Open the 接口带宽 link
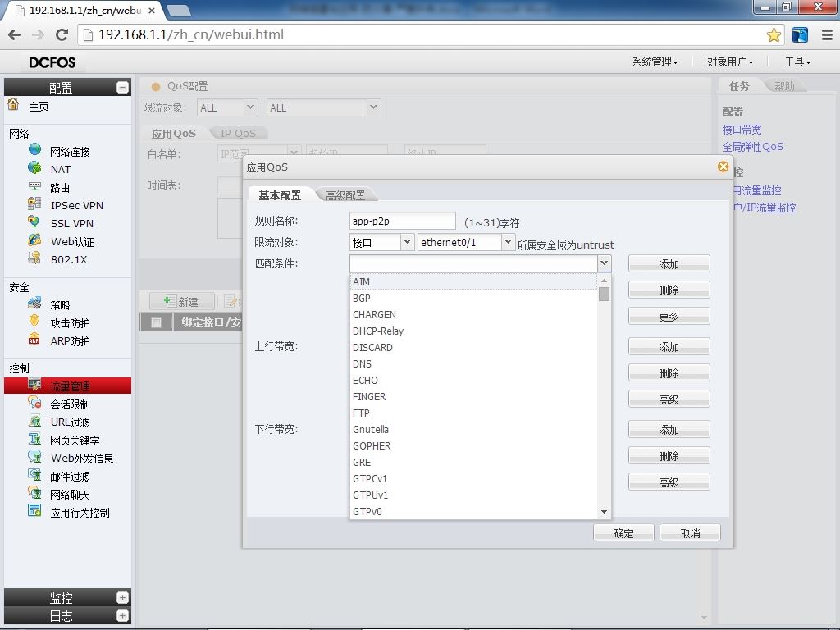The height and width of the screenshot is (630, 840). (x=742, y=130)
